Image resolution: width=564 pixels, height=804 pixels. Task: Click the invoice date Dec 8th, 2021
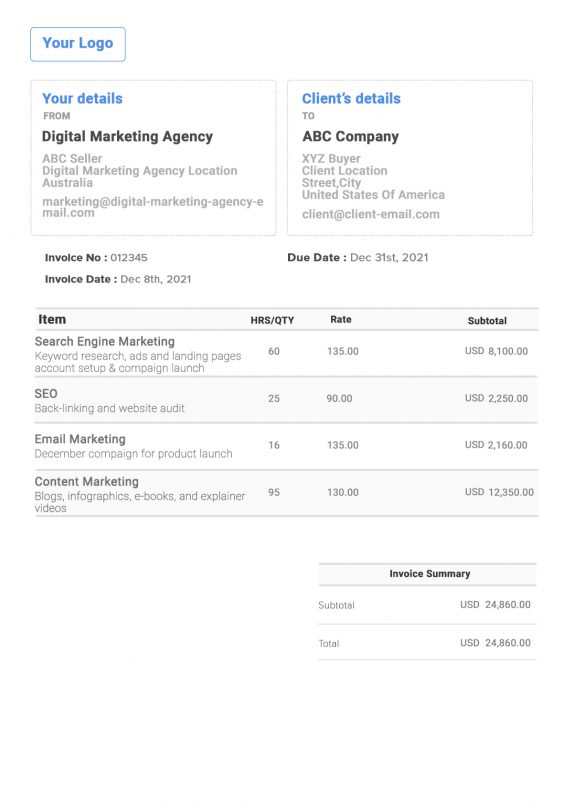[156, 279]
